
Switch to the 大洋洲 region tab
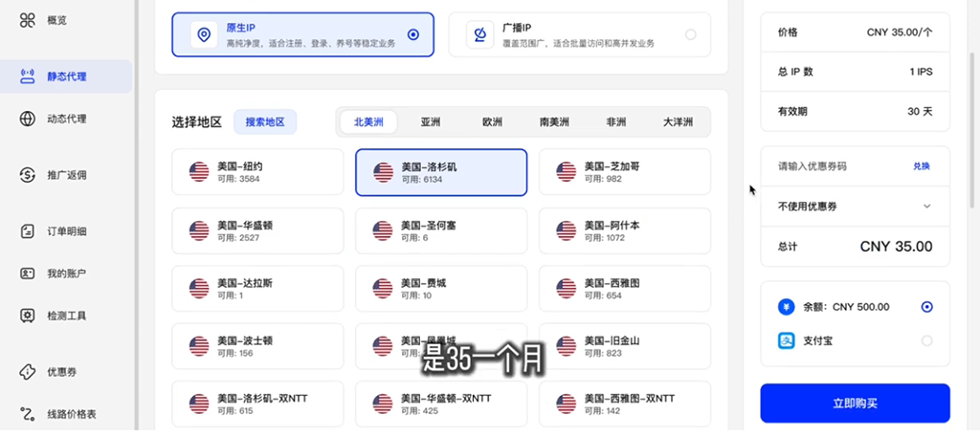[679, 122]
